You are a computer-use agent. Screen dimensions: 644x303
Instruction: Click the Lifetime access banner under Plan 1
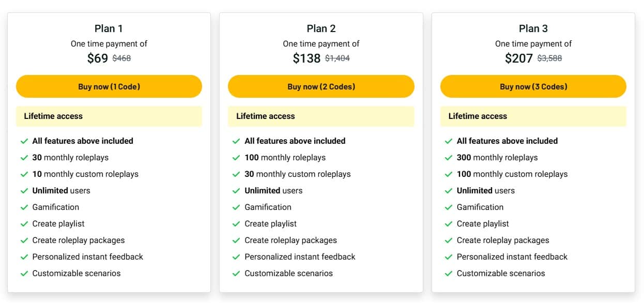point(109,116)
